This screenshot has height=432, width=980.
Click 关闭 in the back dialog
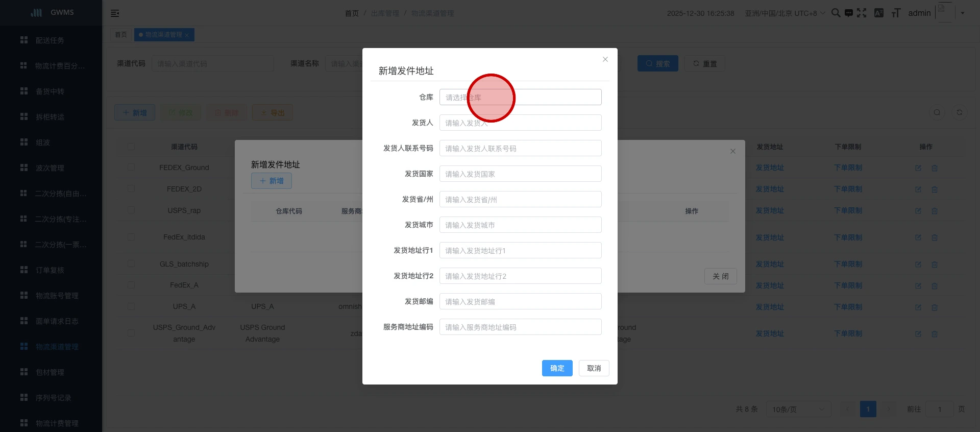pos(720,276)
